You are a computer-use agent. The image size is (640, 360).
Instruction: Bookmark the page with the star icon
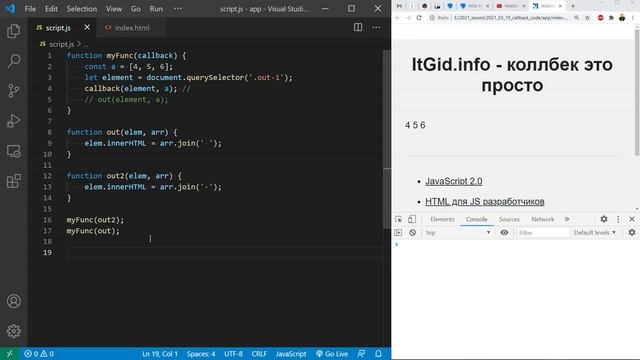[587, 18]
